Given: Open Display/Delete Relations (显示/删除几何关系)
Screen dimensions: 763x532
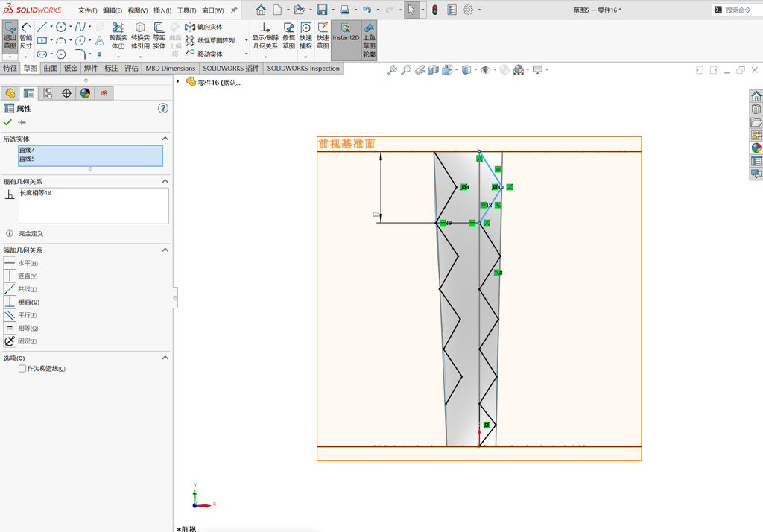Looking at the screenshot, I should point(265,36).
